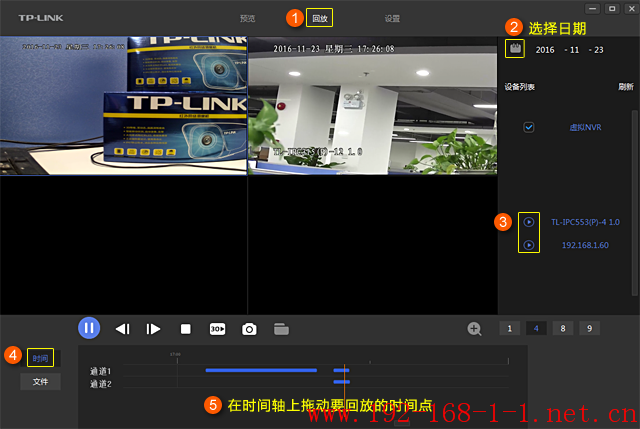The height and width of the screenshot is (429, 640).
Task: Switch to single-window layout 1
Action: 509,328
